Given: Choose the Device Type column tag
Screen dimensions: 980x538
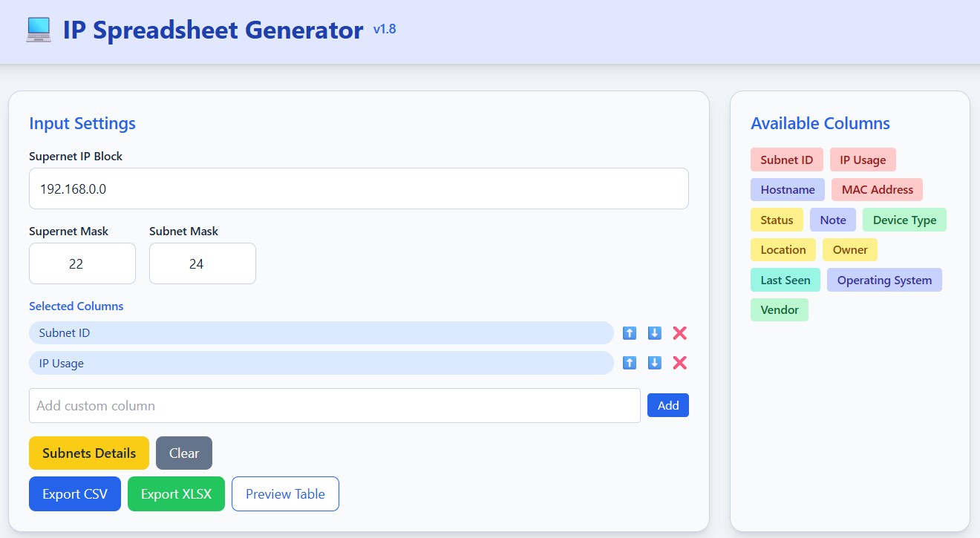Looking at the screenshot, I should [904, 220].
